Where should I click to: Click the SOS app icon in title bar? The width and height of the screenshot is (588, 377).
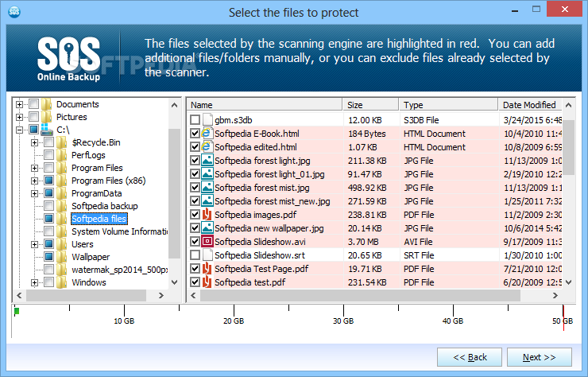coord(14,12)
